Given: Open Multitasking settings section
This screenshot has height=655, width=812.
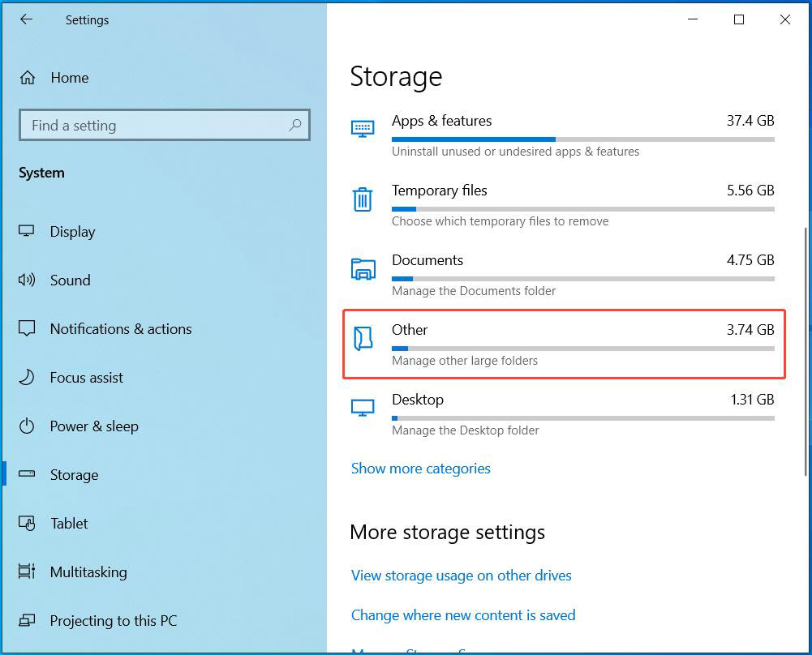Looking at the screenshot, I should pos(89,572).
